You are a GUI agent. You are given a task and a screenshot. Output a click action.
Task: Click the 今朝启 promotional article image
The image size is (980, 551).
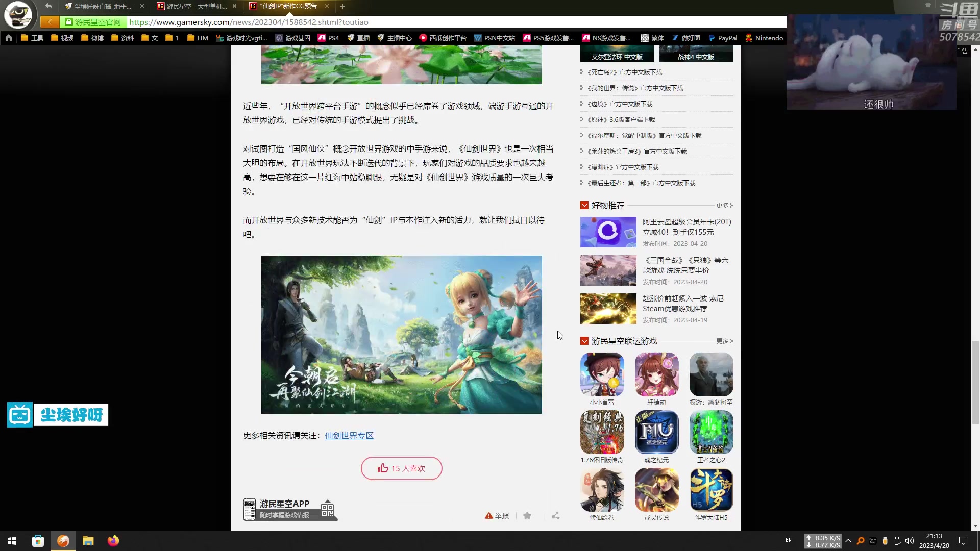pos(402,335)
